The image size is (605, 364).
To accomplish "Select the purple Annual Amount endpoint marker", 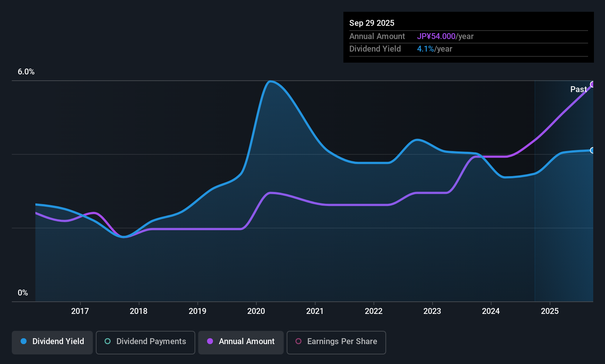I will pyautogui.click(x=592, y=84).
